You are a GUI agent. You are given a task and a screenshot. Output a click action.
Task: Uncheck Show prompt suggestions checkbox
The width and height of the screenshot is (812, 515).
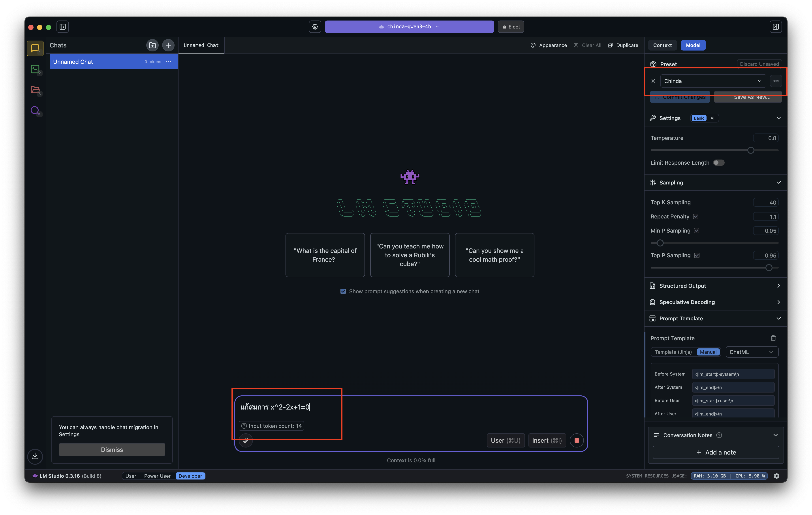point(343,291)
